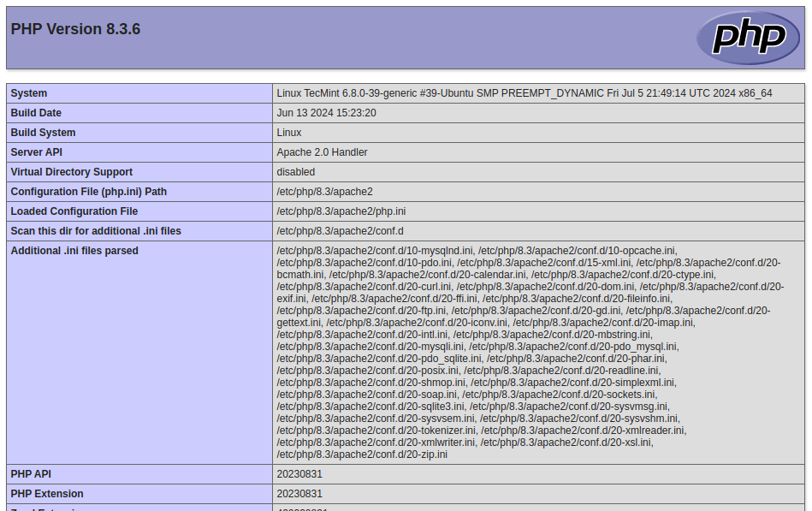
Task: Click the Server API value Apache 2.0 Handler
Action: tap(323, 152)
